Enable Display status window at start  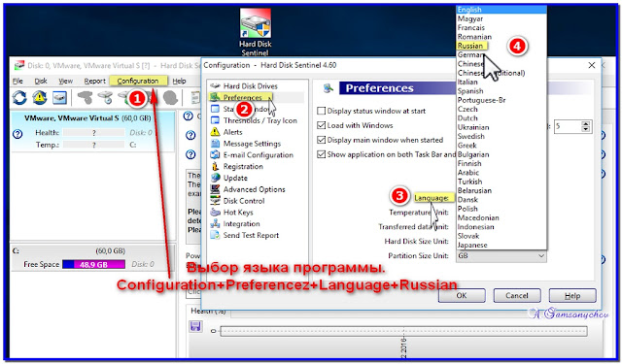322,111
